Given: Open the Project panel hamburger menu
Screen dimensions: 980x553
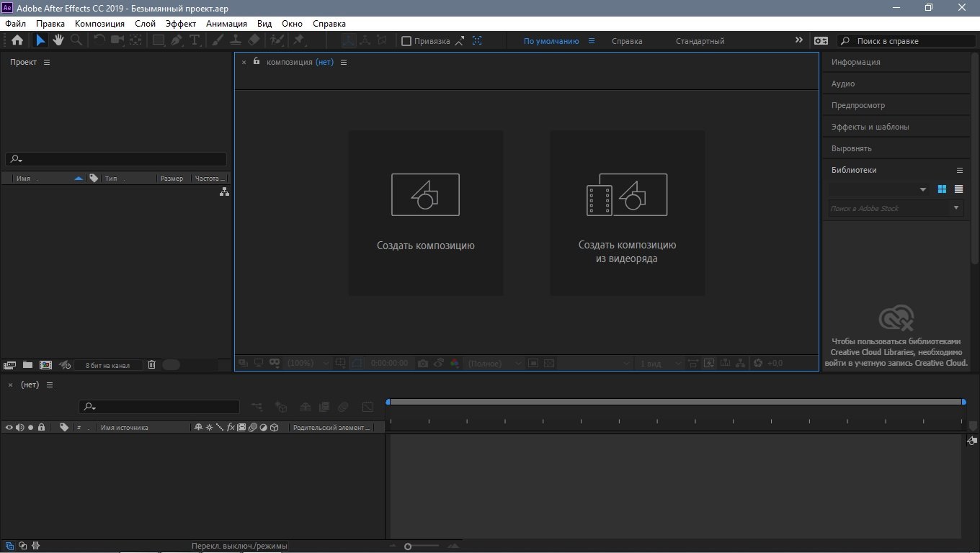Looking at the screenshot, I should coord(47,63).
